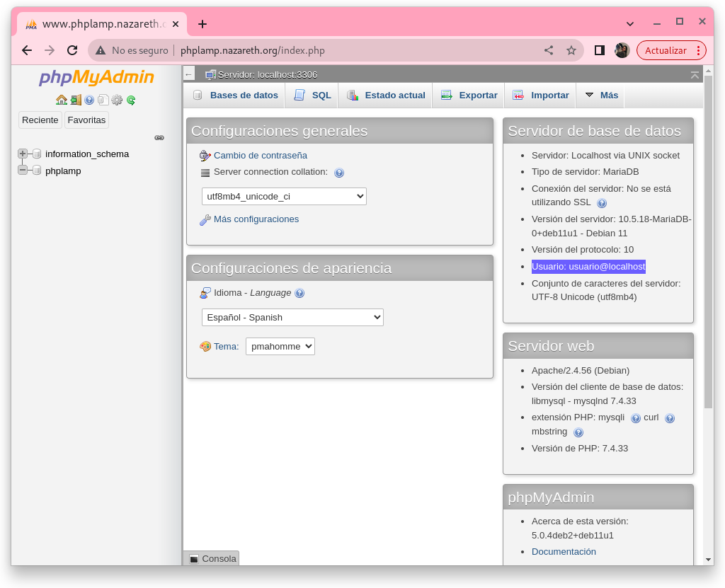The image size is (725, 588).
Task: Open the pmahomme theme dropdown
Action: [280, 346]
